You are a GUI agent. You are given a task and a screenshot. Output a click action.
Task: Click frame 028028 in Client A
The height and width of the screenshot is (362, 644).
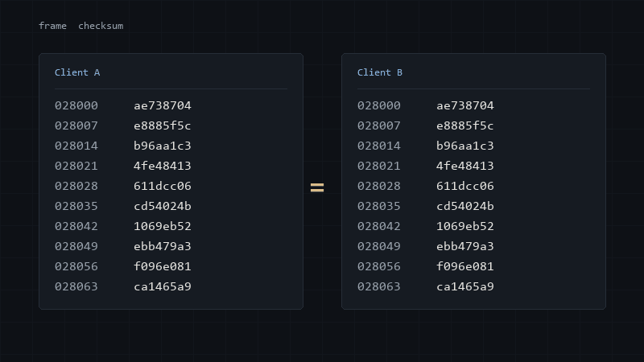tap(76, 186)
